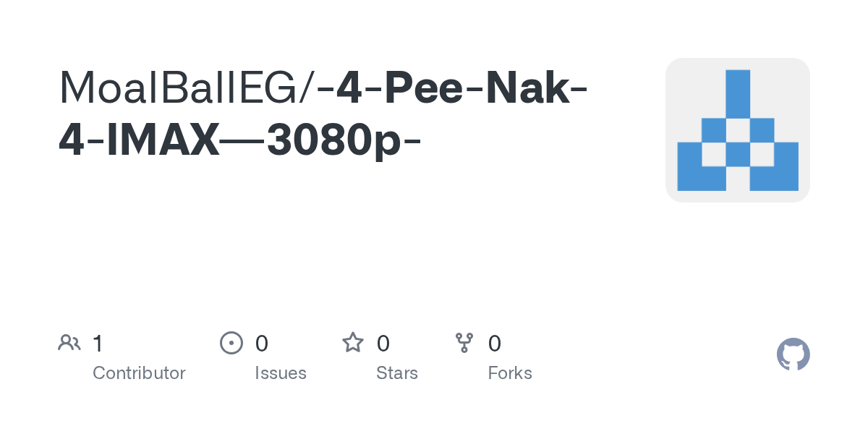Click the 0 above Issues
Viewport: 868px width, 434px height.
tap(262, 344)
